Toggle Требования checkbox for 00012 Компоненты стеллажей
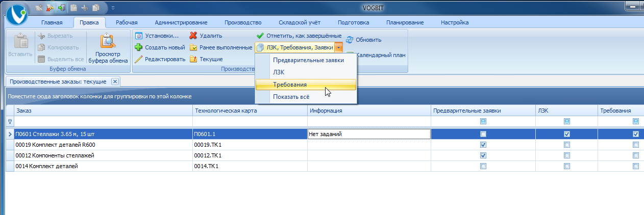 pyautogui.click(x=635, y=155)
